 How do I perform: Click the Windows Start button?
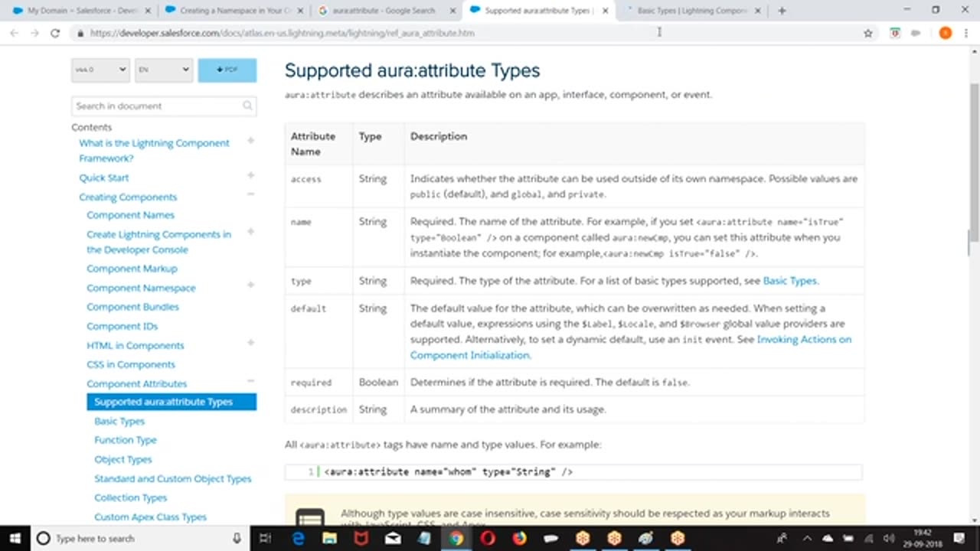(x=15, y=539)
